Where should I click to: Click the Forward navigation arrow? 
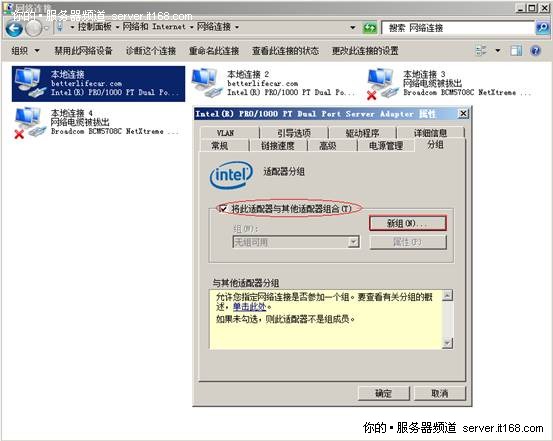coord(34,28)
